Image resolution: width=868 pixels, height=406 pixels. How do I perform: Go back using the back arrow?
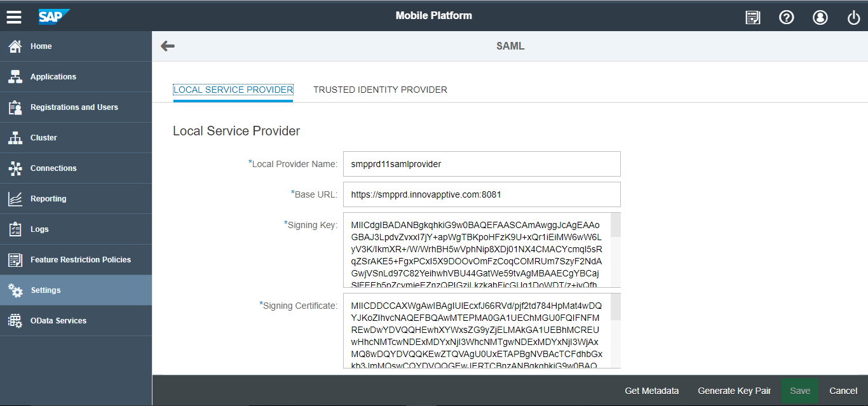click(166, 45)
